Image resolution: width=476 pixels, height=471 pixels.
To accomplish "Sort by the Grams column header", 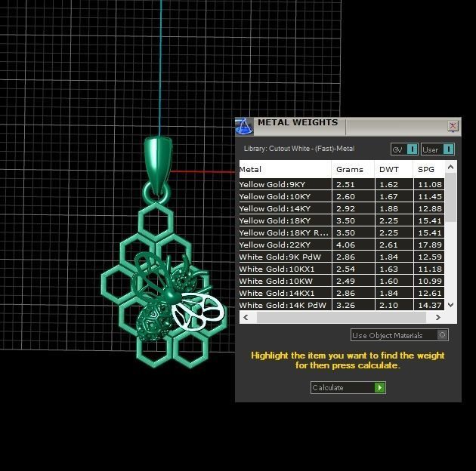I will pyautogui.click(x=353, y=169).
